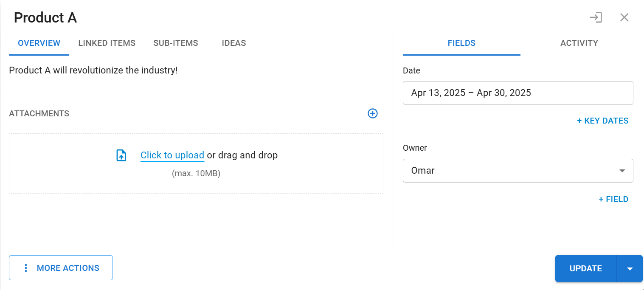Open the More Actions menu button
The height and width of the screenshot is (290, 644).
(x=61, y=268)
